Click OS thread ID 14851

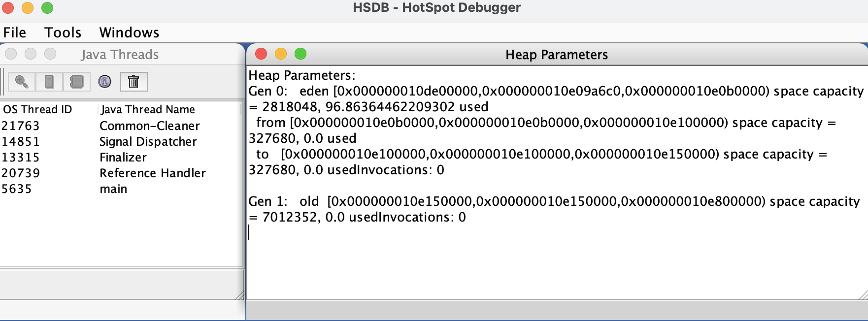click(21, 142)
